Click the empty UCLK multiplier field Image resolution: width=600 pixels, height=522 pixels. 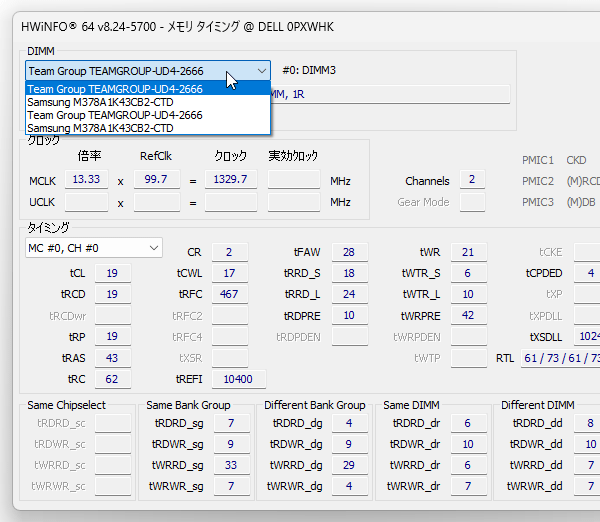(86, 202)
